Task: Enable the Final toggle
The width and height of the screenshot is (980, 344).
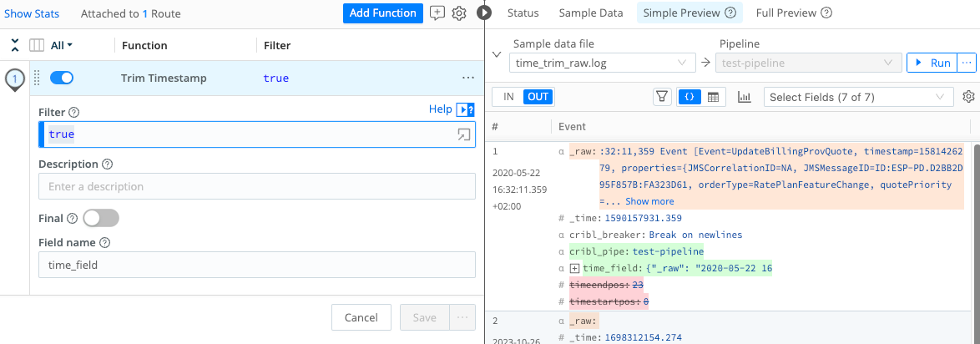Action: [x=101, y=218]
